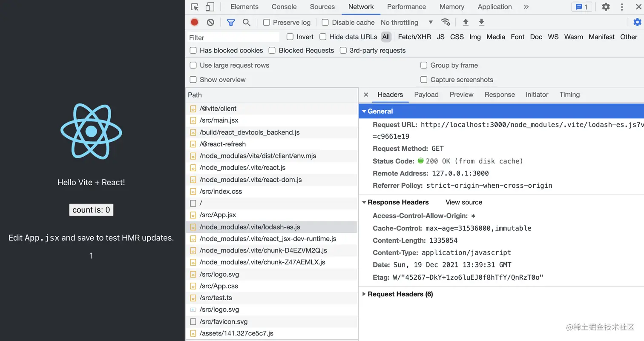Image resolution: width=644 pixels, height=341 pixels.
Task: Enable Use large request rows
Action: pos(193,65)
